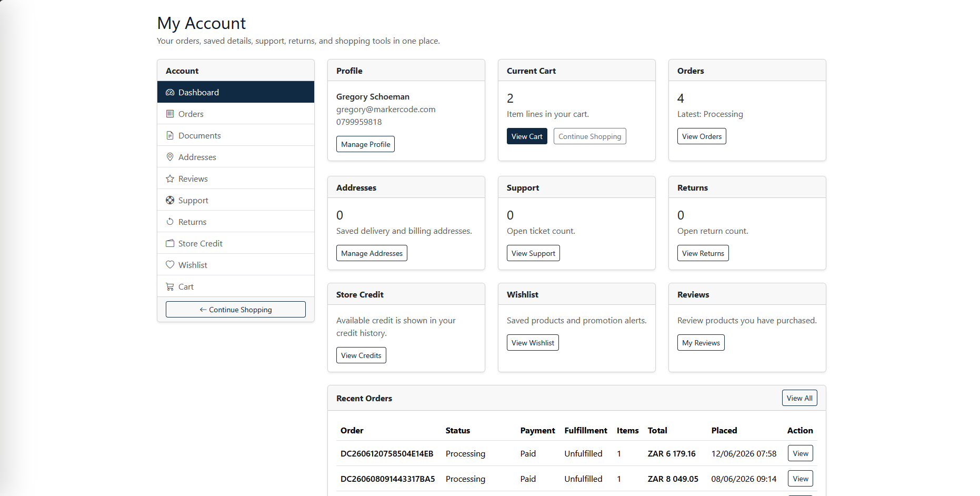Click the Latest: Processing text
The height and width of the screenshot is (496, 980).
(x=710, y=114)
